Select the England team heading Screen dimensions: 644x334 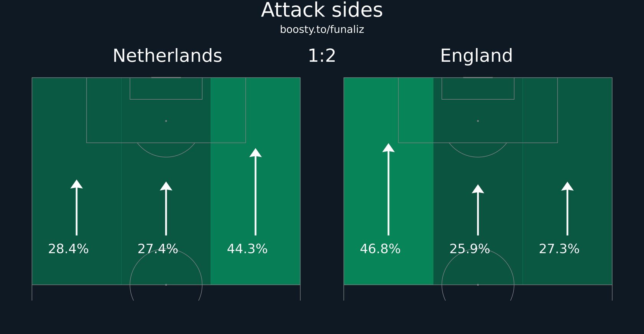pyautogui.click(x=476, y=56)
